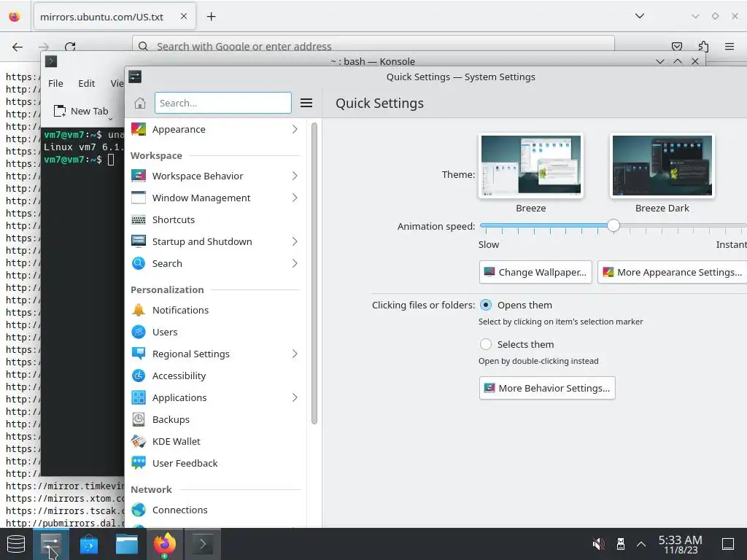
Task: Open the application launcher in taskbar
Action: tap(16, 544)
